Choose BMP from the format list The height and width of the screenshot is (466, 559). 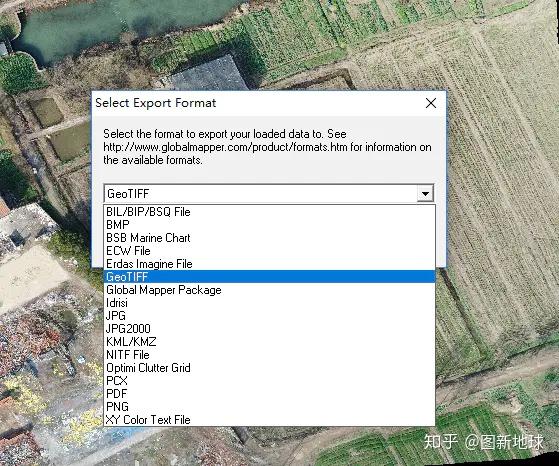(270, 225)
